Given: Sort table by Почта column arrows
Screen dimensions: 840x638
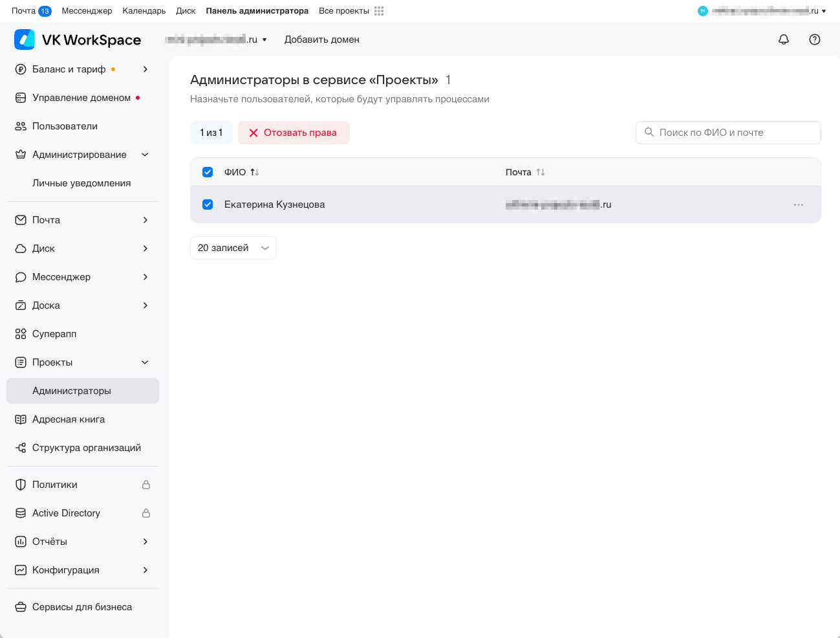Looking at the screenshot, I should pos(541,172).
